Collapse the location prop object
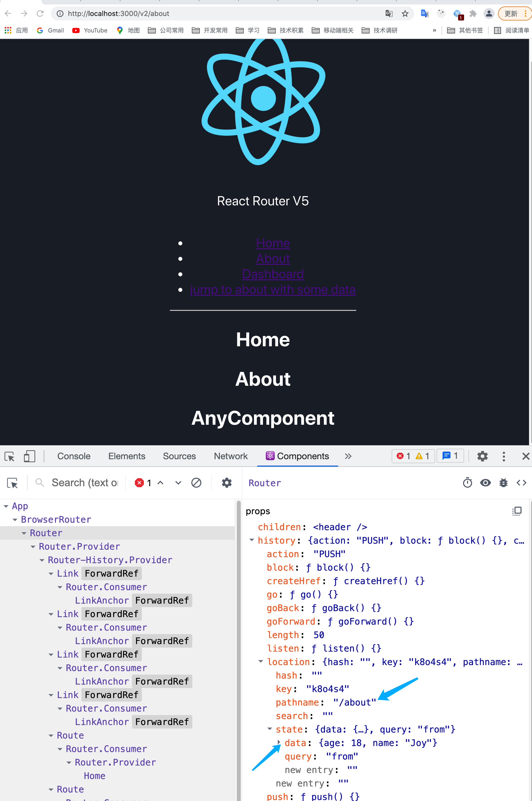 click(x=261, y=662)
